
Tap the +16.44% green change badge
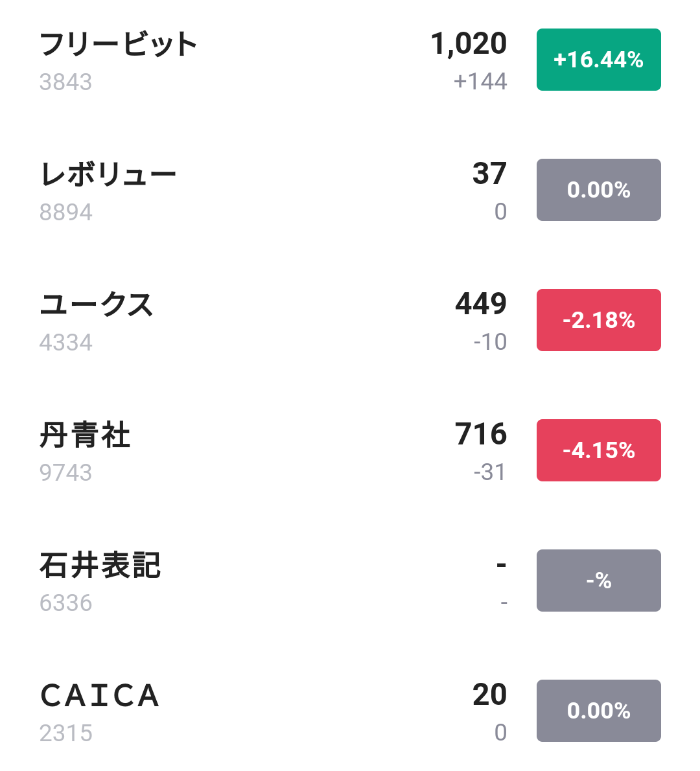pos(598,60)
